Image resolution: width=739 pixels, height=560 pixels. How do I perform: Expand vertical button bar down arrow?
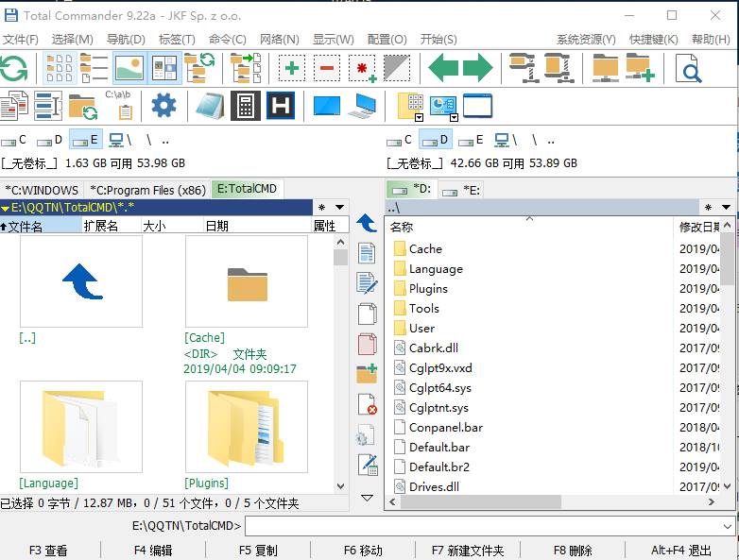367,498
